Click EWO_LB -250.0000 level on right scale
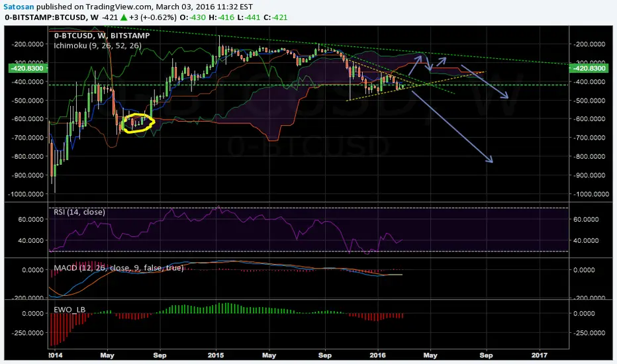The image size is (617, 364). 589,333
